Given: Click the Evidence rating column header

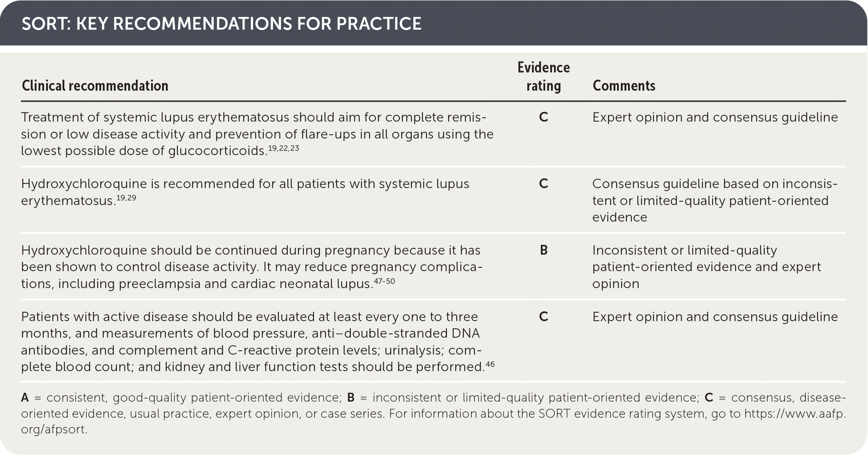Looking at the screenshot, I should pyautogui.click(x=543, y=77).
